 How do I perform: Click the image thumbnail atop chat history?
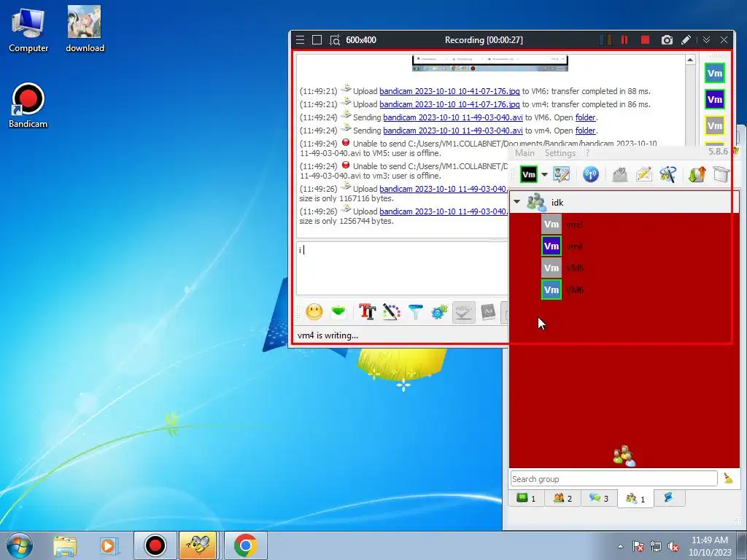coord(489,63)
